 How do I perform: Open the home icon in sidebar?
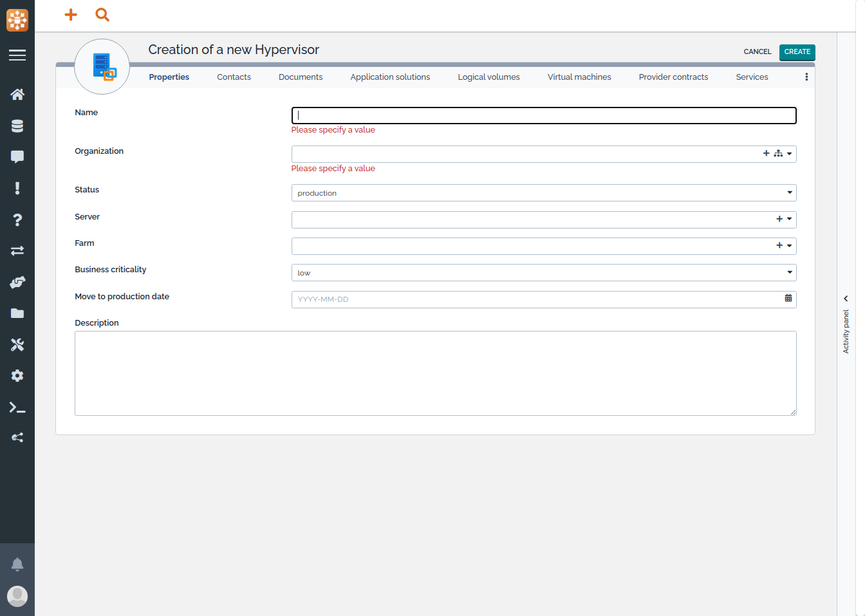(x=17, y=95)
